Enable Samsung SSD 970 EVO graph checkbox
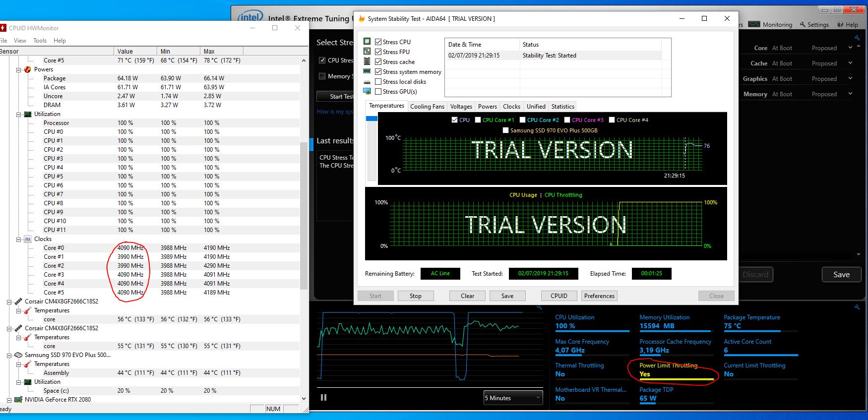 [x=505, y=130]
